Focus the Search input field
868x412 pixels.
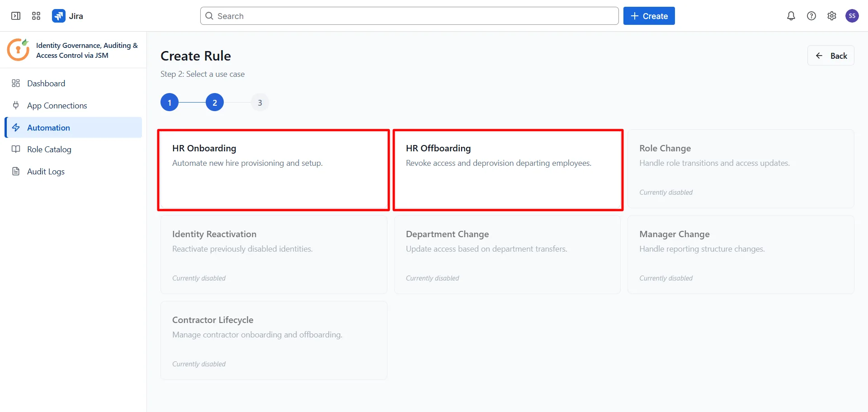click(409, 16)
